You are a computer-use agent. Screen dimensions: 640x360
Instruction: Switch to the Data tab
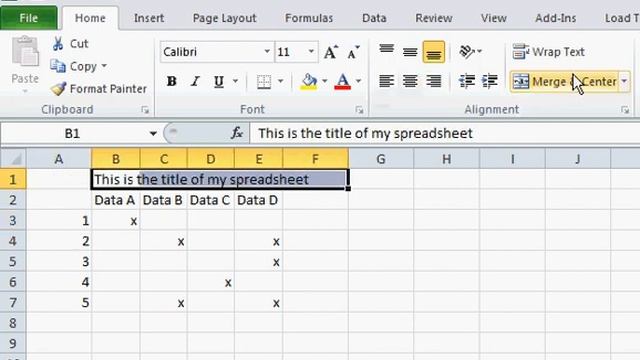pos(374,18)
